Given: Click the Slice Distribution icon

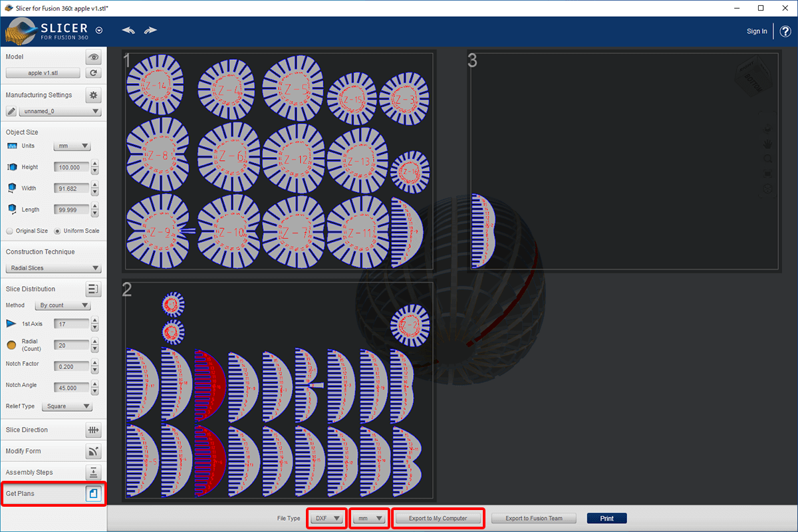Looking at the screenshot, I should [x=94, y=289].
